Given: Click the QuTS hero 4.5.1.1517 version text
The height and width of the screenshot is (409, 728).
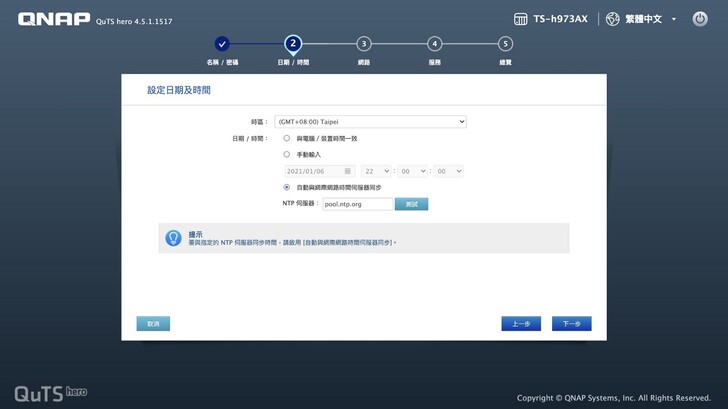Looking at the screenshot, I should click(134, 21).
